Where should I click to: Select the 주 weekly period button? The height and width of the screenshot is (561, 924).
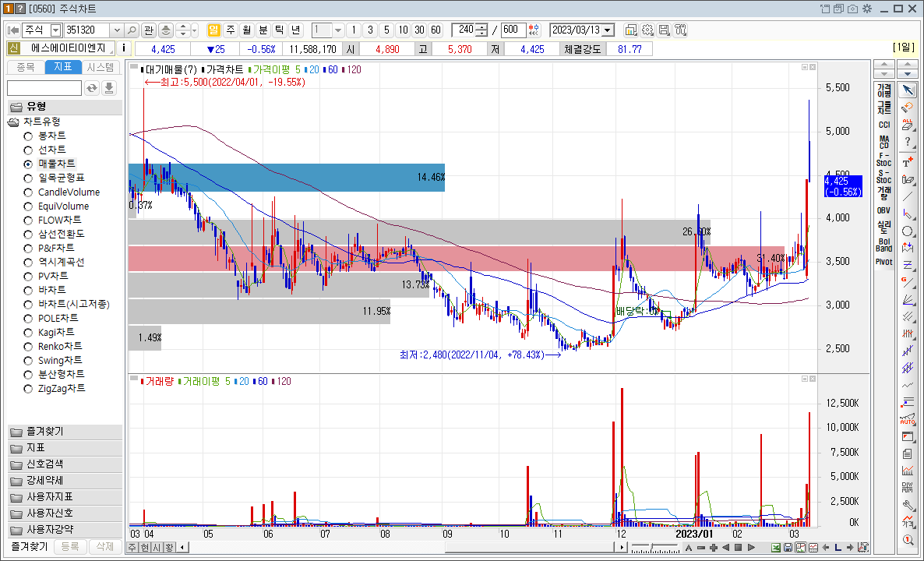231,30
